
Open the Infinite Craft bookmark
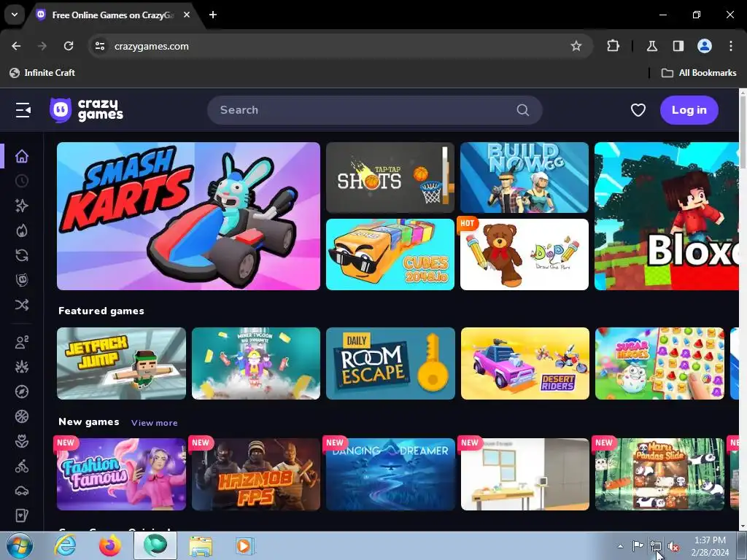(42, 73)
